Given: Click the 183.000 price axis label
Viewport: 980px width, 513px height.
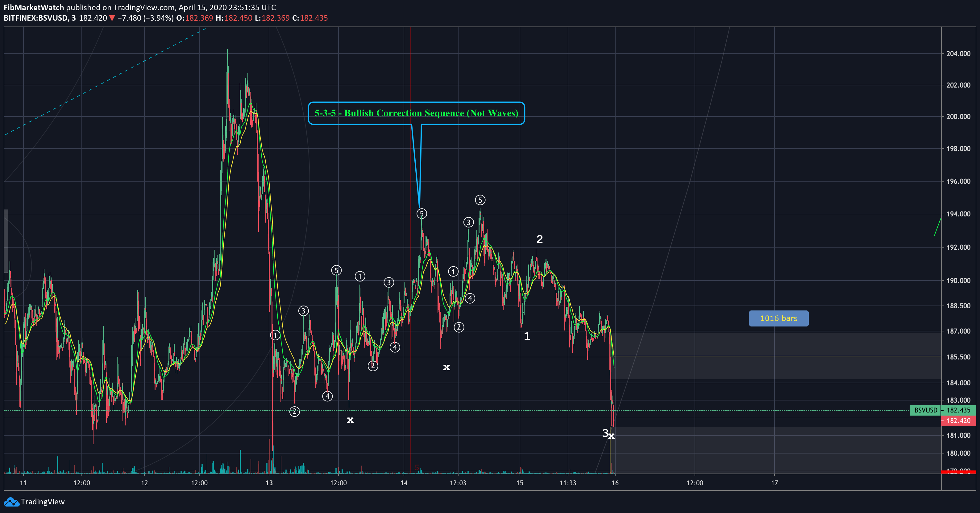Looking at the screenshot, I should 958,400.
